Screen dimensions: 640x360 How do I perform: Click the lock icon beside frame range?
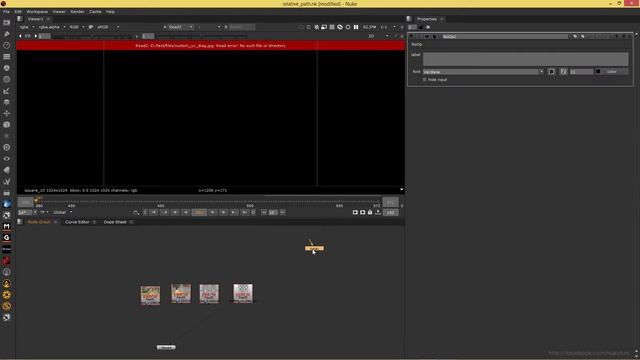(x=370, y=212)
